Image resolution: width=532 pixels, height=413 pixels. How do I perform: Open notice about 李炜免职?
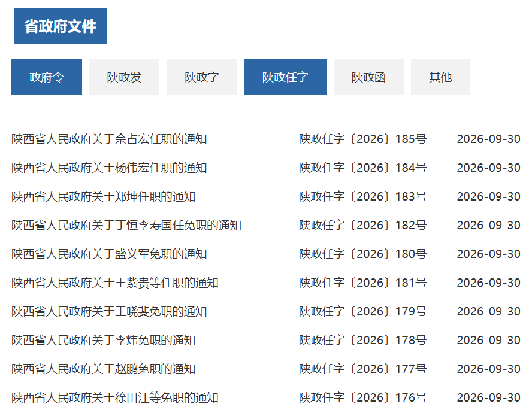click(x=104, y=341)
